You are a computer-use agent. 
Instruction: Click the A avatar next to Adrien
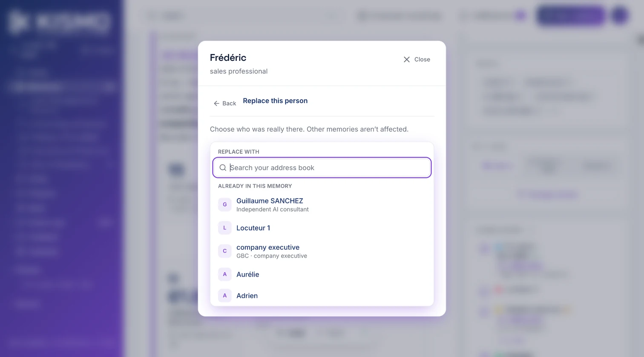pos(225,296)
